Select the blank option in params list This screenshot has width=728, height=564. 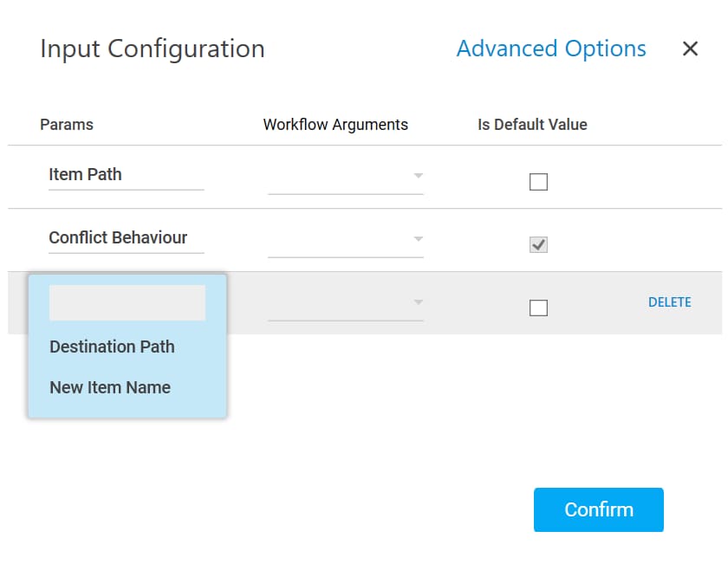[127, 303]
